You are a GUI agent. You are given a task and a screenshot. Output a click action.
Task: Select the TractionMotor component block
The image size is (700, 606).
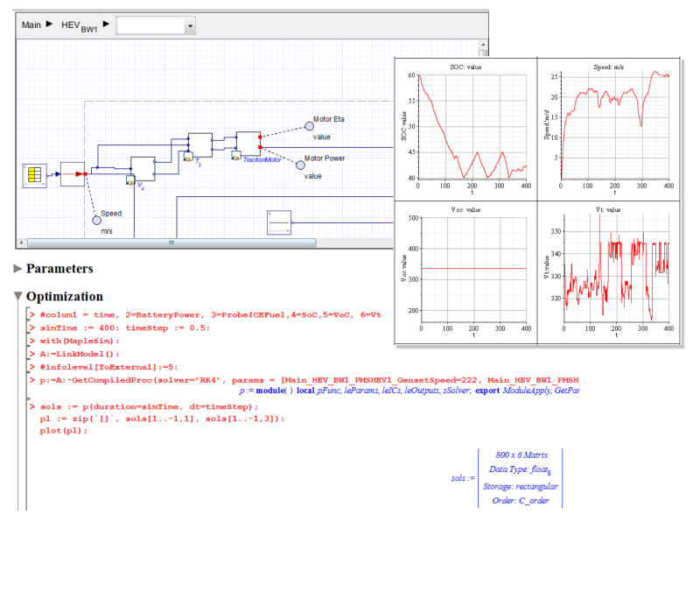(248, 144)
